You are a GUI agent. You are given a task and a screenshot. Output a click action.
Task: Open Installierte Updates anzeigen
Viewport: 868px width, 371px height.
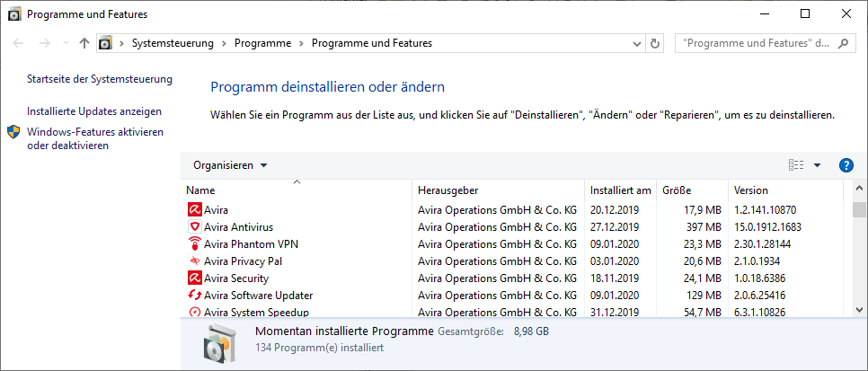pos(94,111)
